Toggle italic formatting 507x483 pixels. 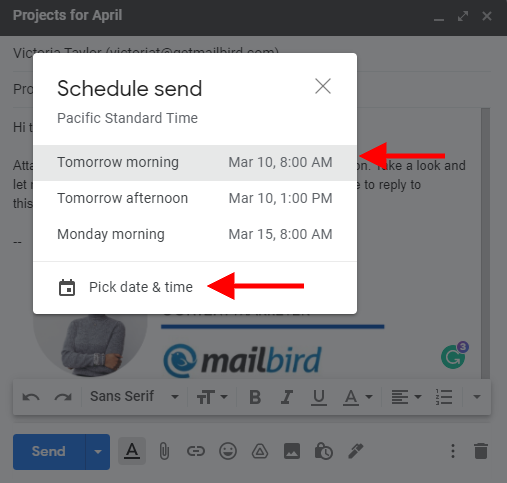coord(287,397)
